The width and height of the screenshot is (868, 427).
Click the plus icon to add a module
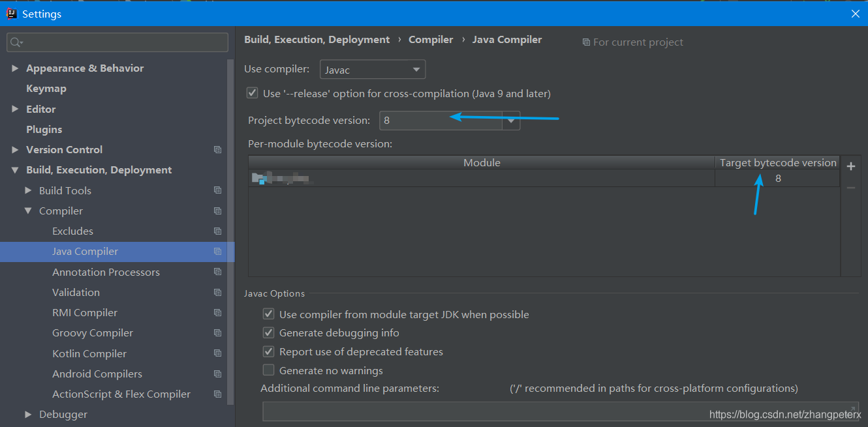[x=851, y=167]
